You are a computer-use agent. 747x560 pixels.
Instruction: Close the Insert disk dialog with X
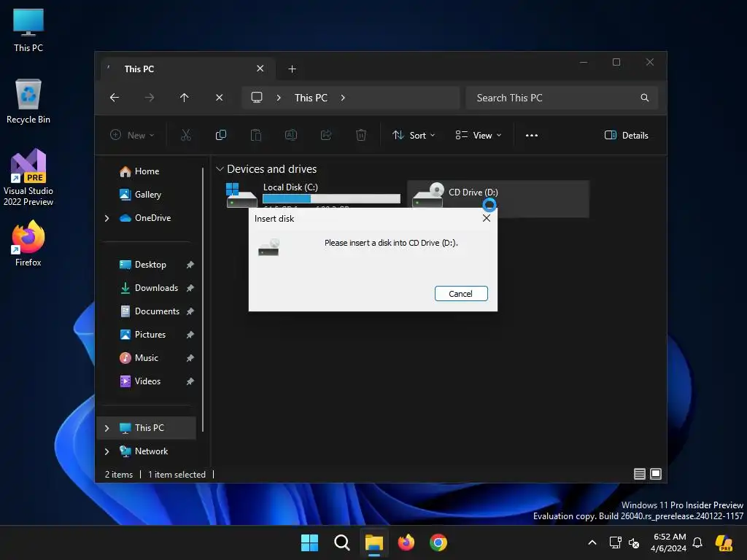pyautogui.click(x=486, y=218)
